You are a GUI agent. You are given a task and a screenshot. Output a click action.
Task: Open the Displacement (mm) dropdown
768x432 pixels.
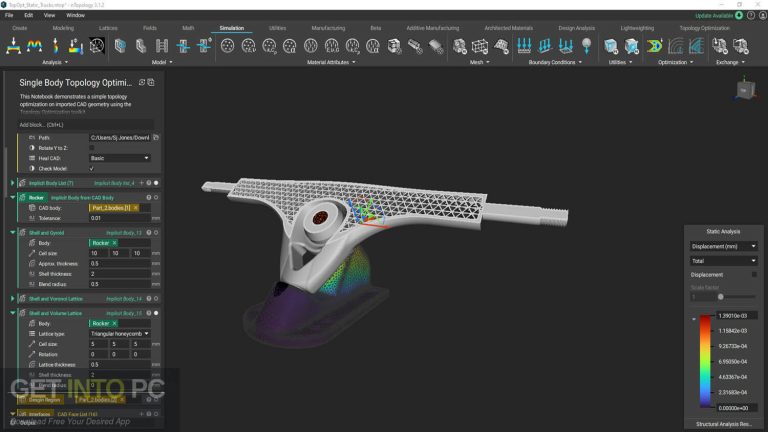[x=723, y=246]
